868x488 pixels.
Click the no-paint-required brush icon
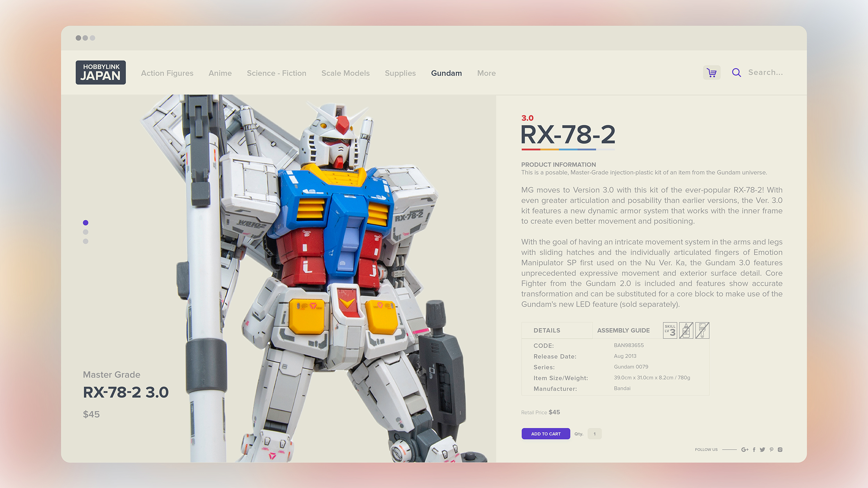point(702,330)
